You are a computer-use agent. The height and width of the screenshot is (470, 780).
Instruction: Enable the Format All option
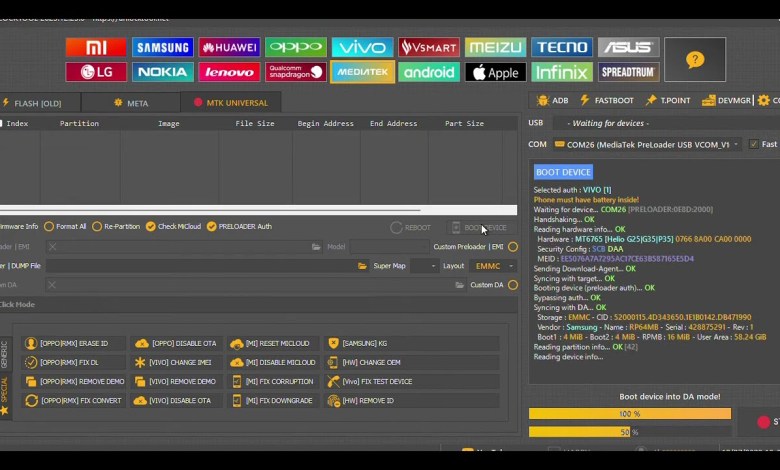coord(50,227)
